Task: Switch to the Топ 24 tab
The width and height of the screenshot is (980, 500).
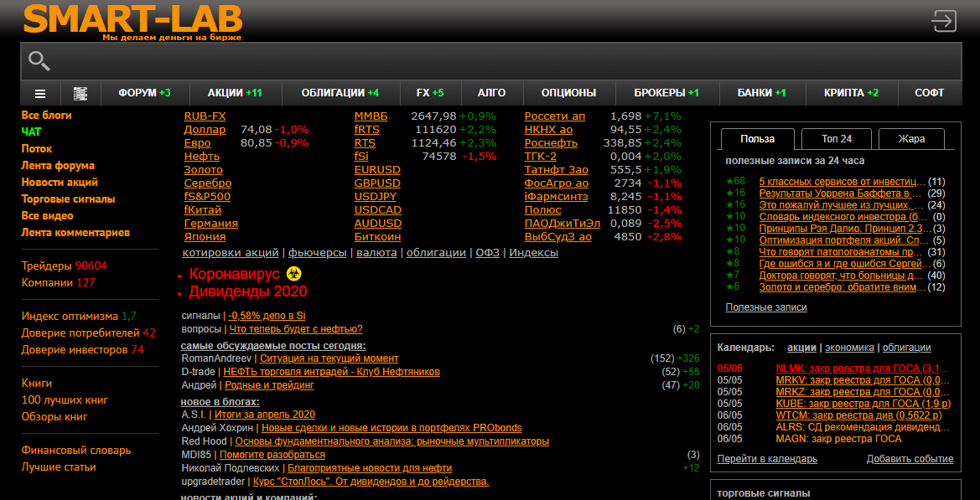Action: 837,139
